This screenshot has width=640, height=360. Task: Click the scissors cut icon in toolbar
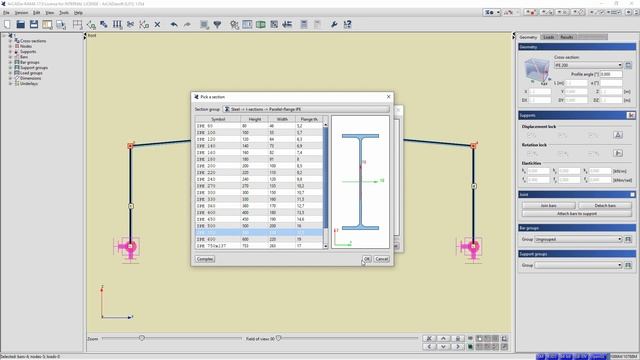(131, 24)
